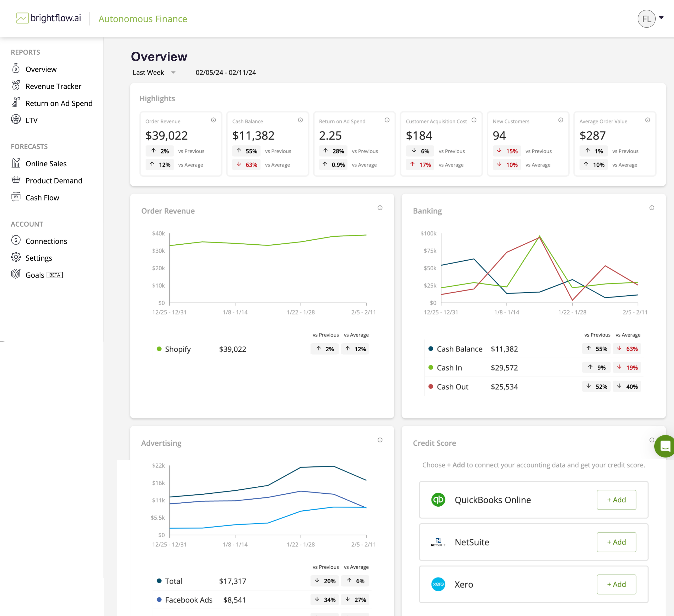
Task: Click the Cash Out red legend dot
Action: coord(431,387)
